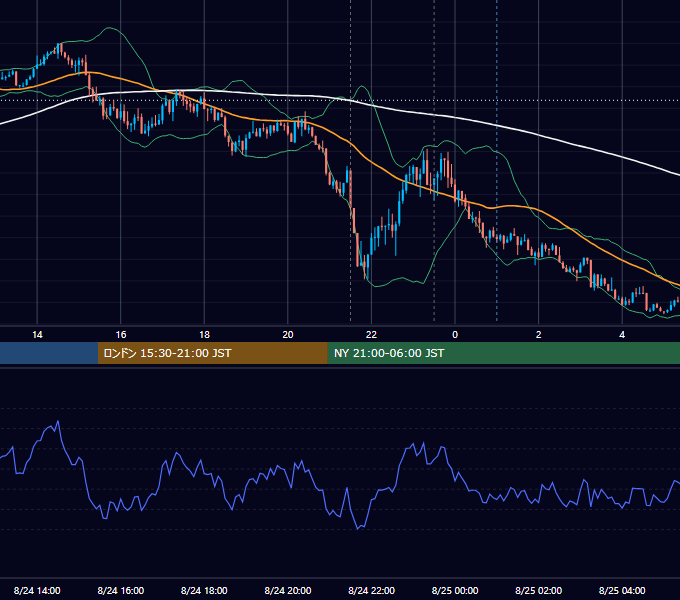The height and width of the screenshot is (600, 680).
Task: Click the 8/24 22:00 date label
Action: tap(371, 590)
